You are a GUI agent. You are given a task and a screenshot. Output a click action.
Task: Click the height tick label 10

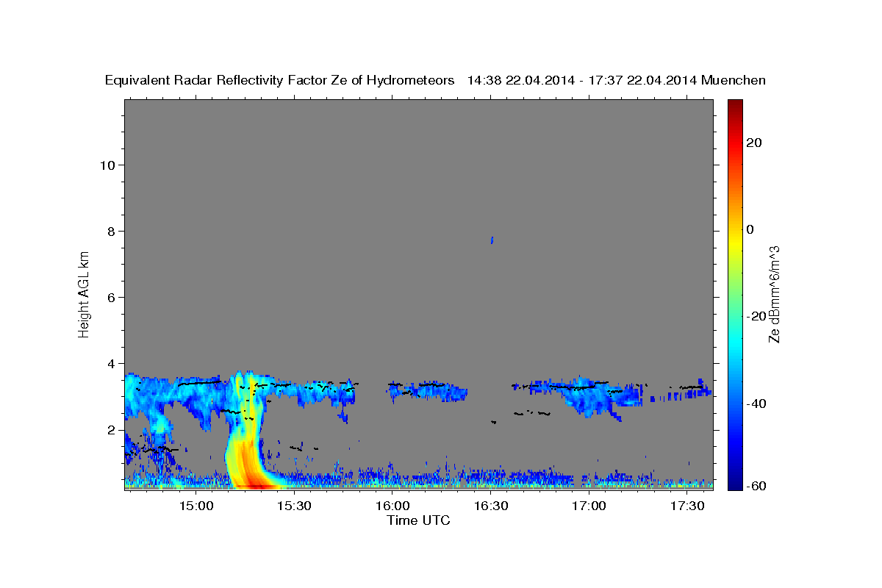pos(108,165)
